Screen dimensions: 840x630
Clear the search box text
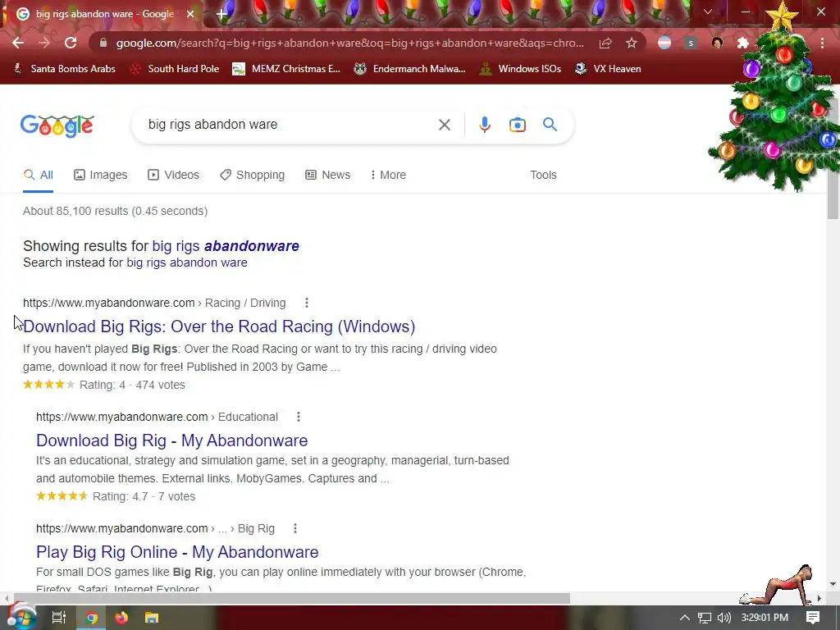(444, 125)
